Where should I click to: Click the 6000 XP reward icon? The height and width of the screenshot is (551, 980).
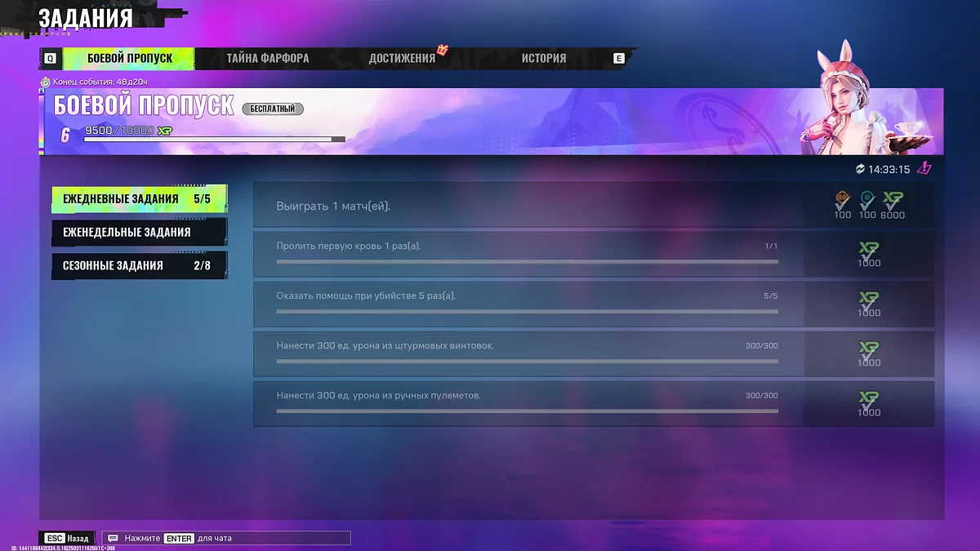point(893,200)
